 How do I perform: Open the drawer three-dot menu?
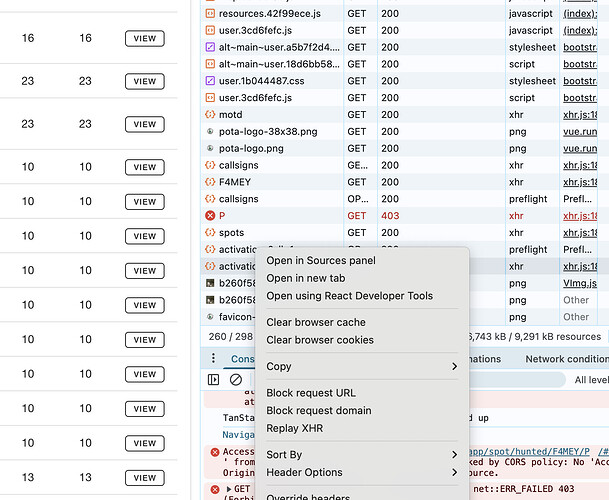[x=213, y=359]
